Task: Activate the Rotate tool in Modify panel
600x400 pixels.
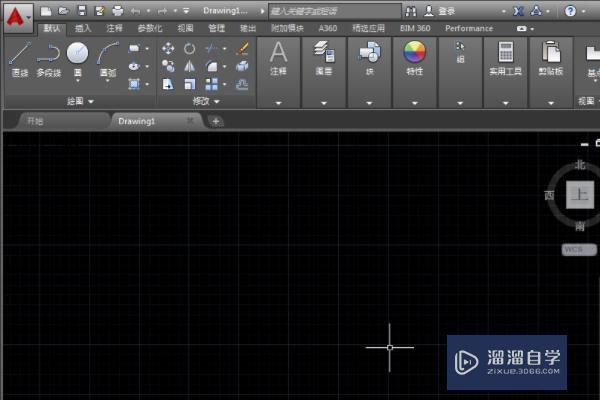Action: click(189, 49)
